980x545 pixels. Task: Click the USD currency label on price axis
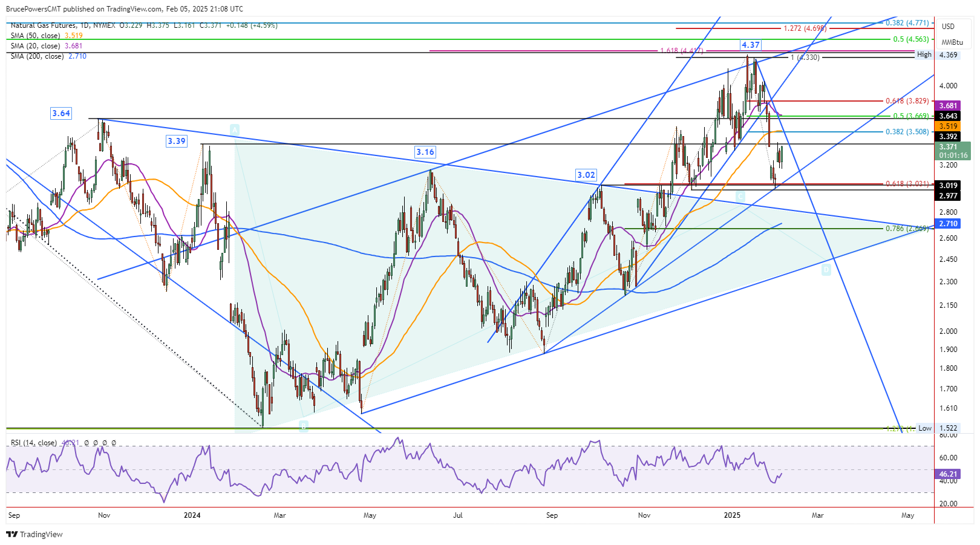click(948, 26)
